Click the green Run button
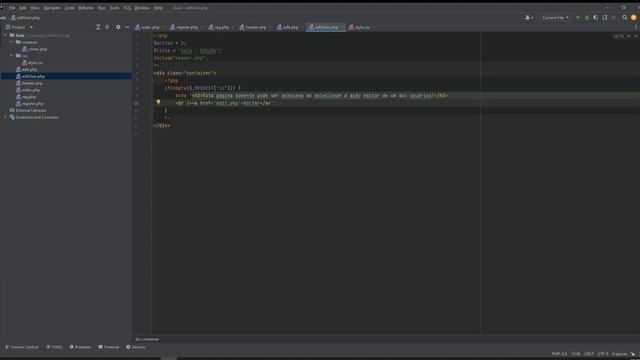This screenshot has width=640, height=360. (578, 18)
